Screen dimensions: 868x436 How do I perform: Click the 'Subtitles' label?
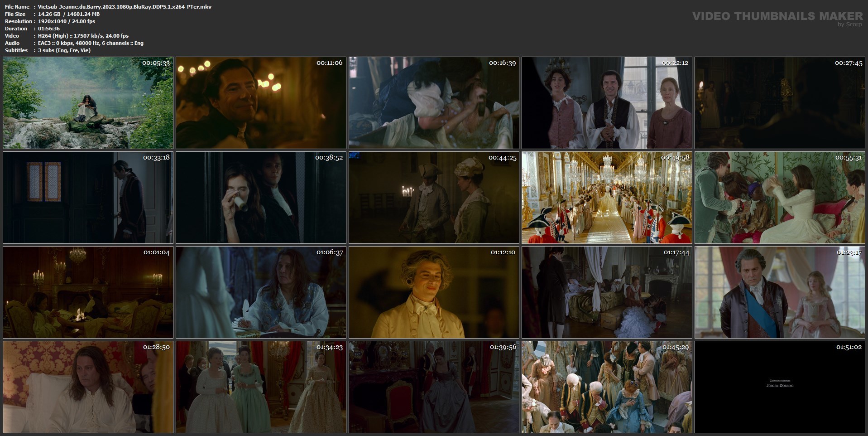pos(16,50)
